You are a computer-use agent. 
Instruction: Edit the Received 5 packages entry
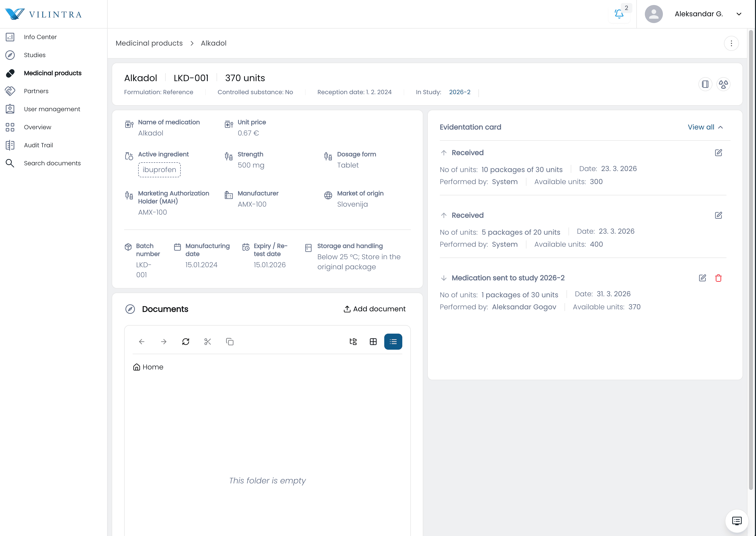[718, 215]
